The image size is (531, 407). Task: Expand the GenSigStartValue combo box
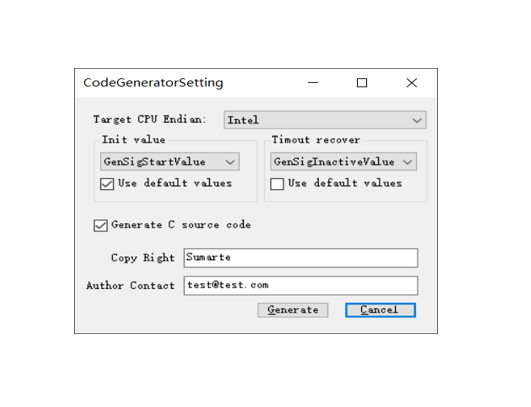pyautogui.click(x=170, y=162)
